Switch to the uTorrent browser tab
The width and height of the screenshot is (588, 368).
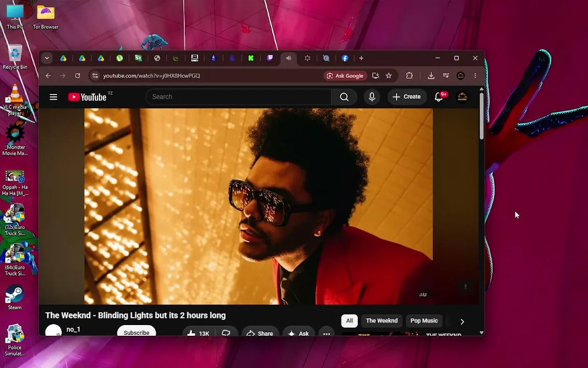click(119, 58)
